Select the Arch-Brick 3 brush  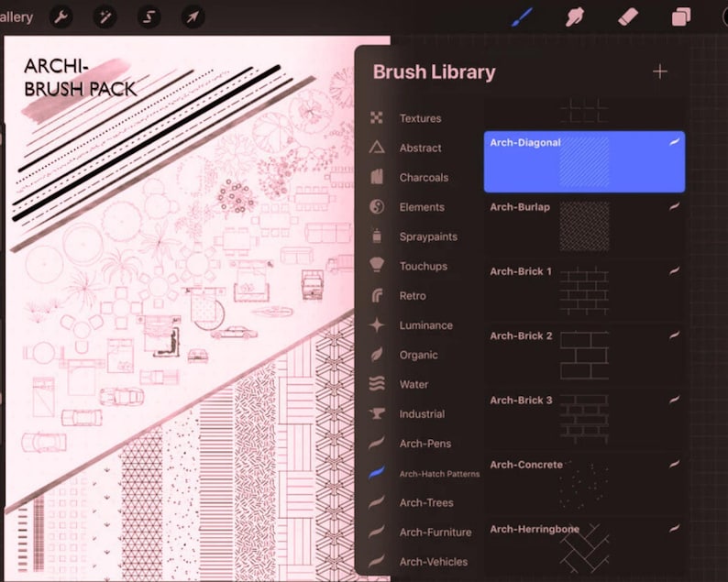[584, 420]
